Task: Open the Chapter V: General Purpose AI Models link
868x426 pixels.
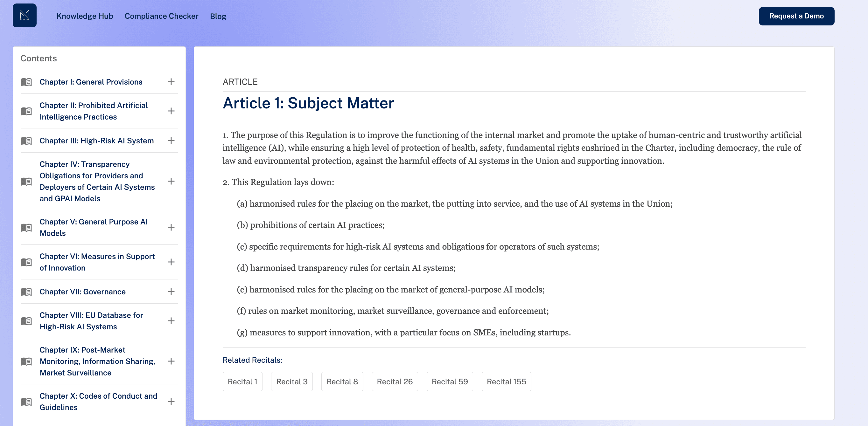Action: coord(93,227)
